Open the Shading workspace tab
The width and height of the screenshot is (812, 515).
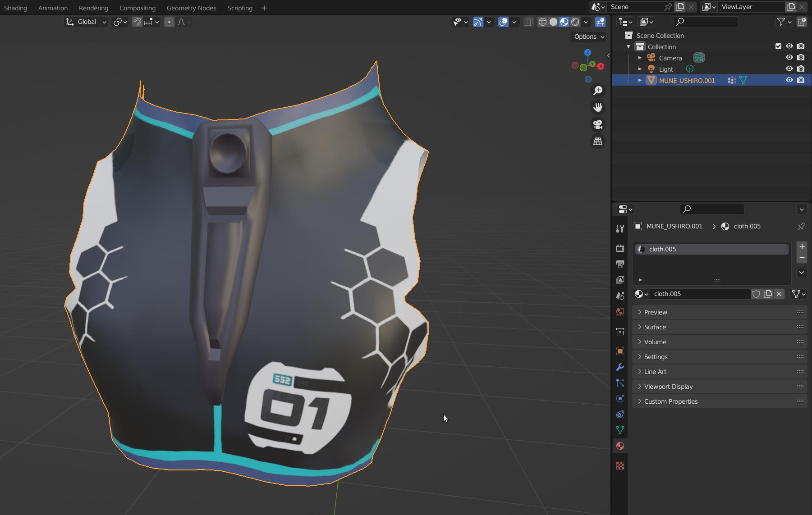(x=15, y=8)
